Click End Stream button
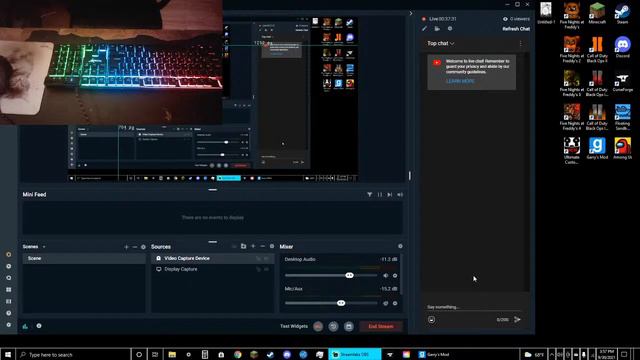 [381, 327]
